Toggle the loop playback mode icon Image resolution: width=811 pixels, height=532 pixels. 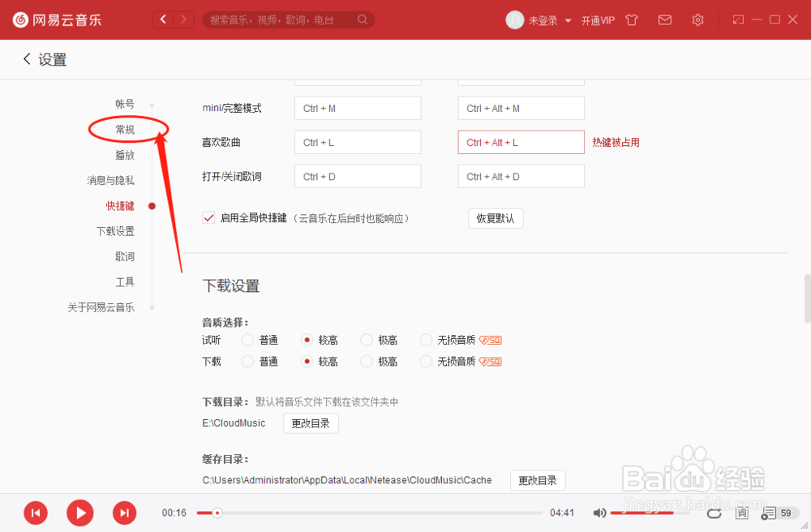coord(714,513)
